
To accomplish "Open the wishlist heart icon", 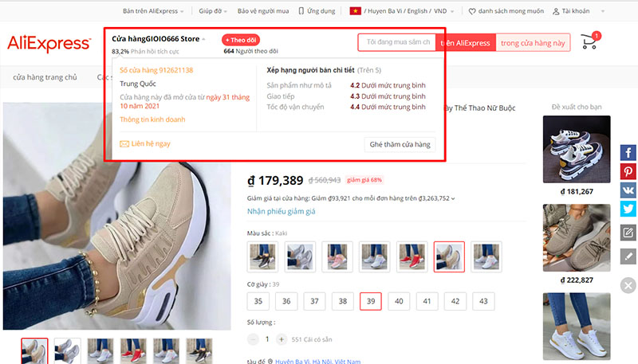I will pos(472,11).
